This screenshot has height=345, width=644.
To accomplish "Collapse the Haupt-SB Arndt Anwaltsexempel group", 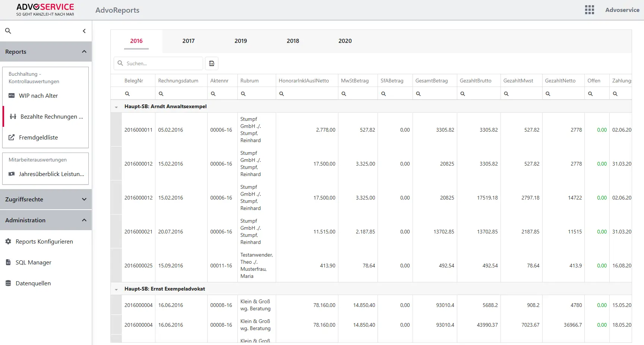I will click(116, 106).
